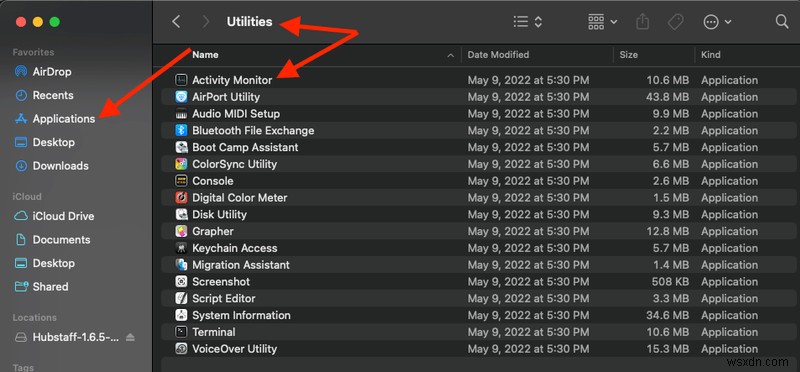The width and height of the screenshot is (800, 372).
Task: Select the Disk Utility app icon
Action: coord(181,214)
